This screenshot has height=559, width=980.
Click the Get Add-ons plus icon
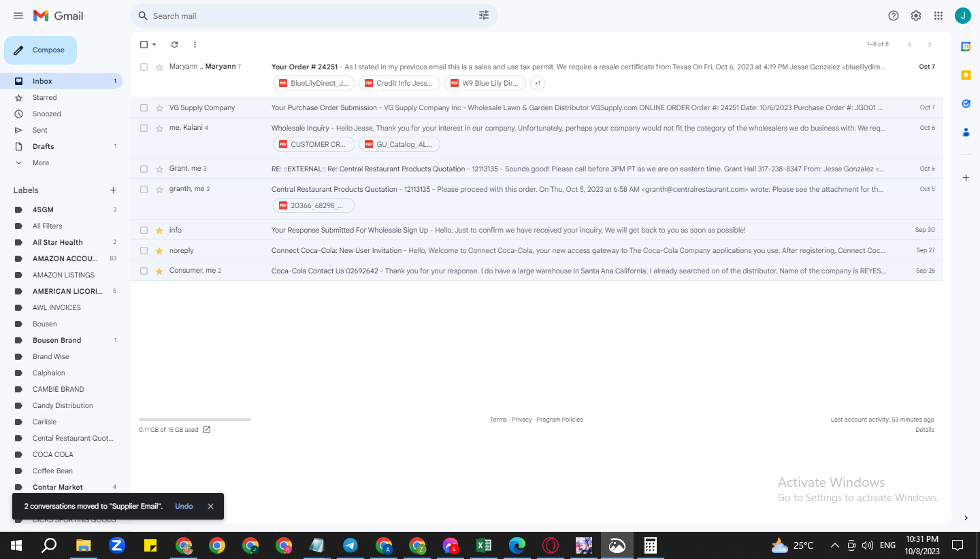point(966,177)
